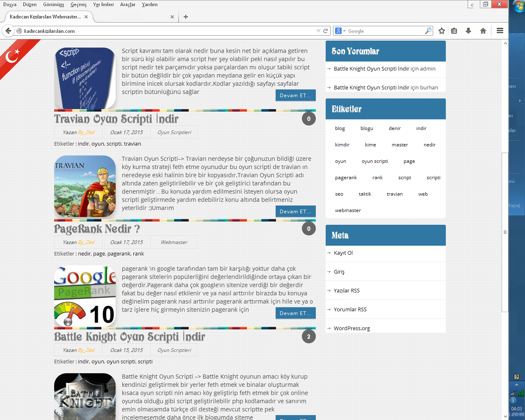Image resolution: width=525 pixels, height=420 pixels.
Task: Close the Kadircan Kızılarslan Webmaster tab
Action: point(86,17)
